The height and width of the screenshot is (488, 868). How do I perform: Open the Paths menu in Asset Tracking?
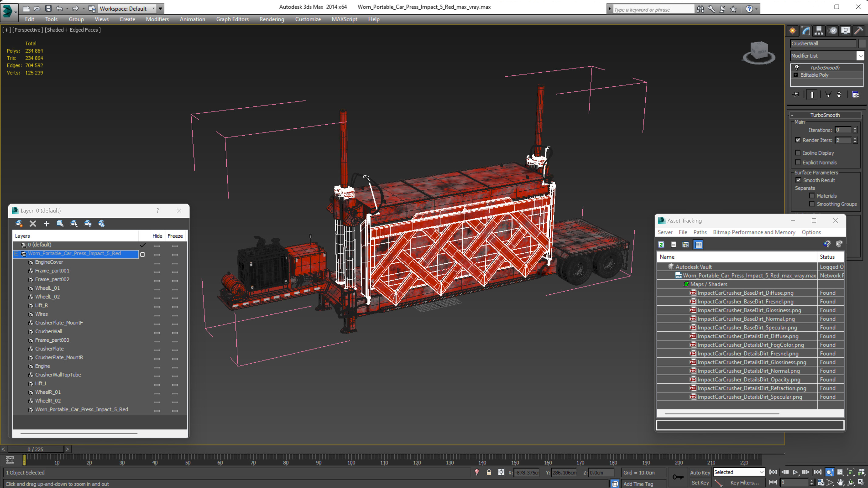pos(700,232)
